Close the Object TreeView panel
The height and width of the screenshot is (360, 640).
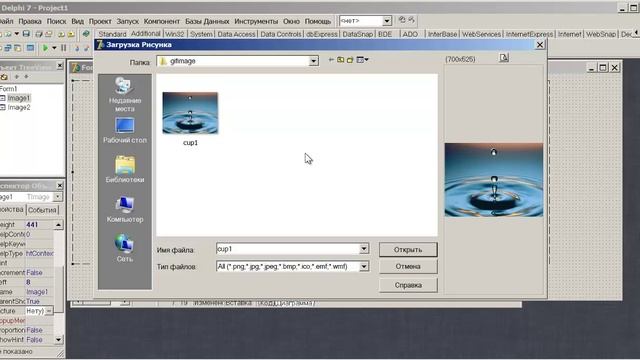pos(60,65)
